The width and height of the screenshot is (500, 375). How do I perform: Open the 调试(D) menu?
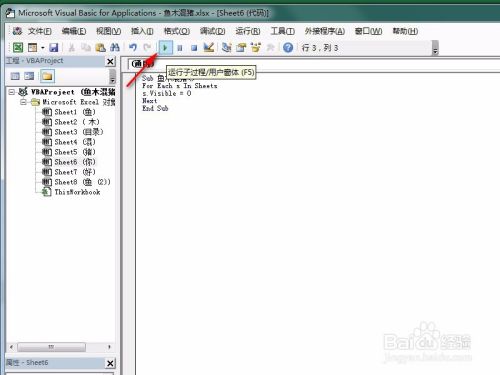pos(212,31)
